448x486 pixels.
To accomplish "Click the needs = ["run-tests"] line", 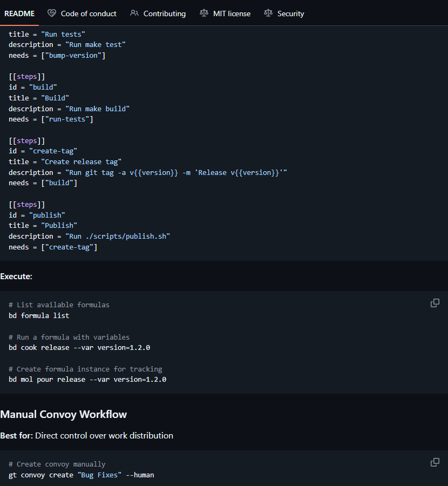I will (x=51, y=119).
